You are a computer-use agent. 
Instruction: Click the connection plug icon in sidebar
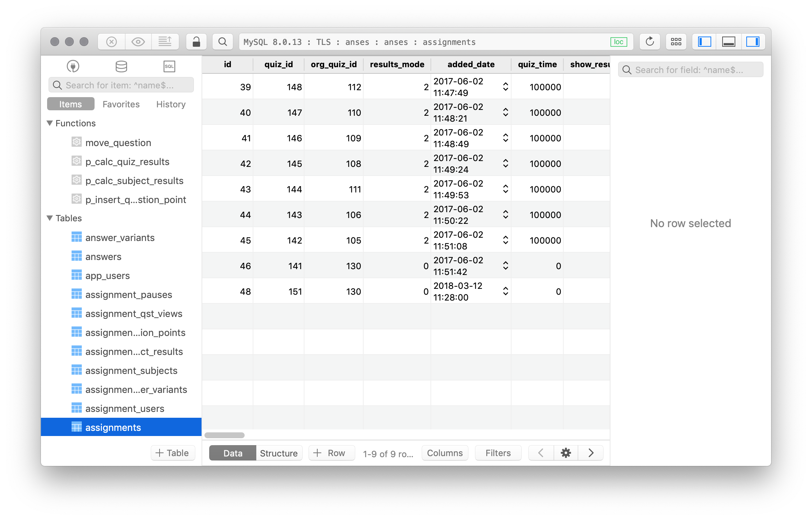[x=73, y=66]
